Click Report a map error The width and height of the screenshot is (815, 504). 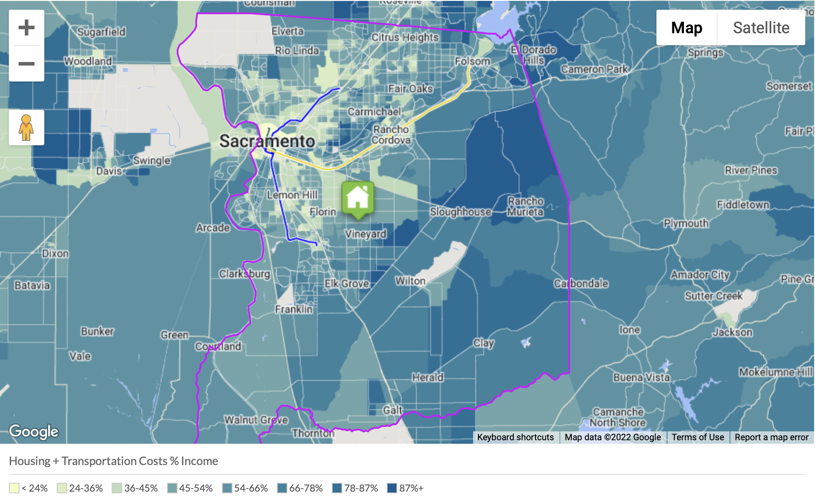[771, 437]
